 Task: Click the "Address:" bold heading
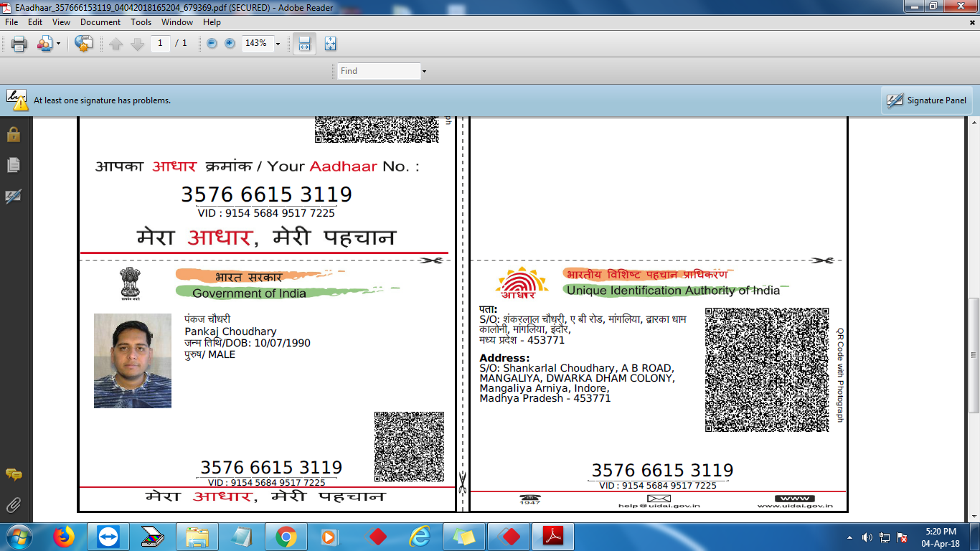504,358
